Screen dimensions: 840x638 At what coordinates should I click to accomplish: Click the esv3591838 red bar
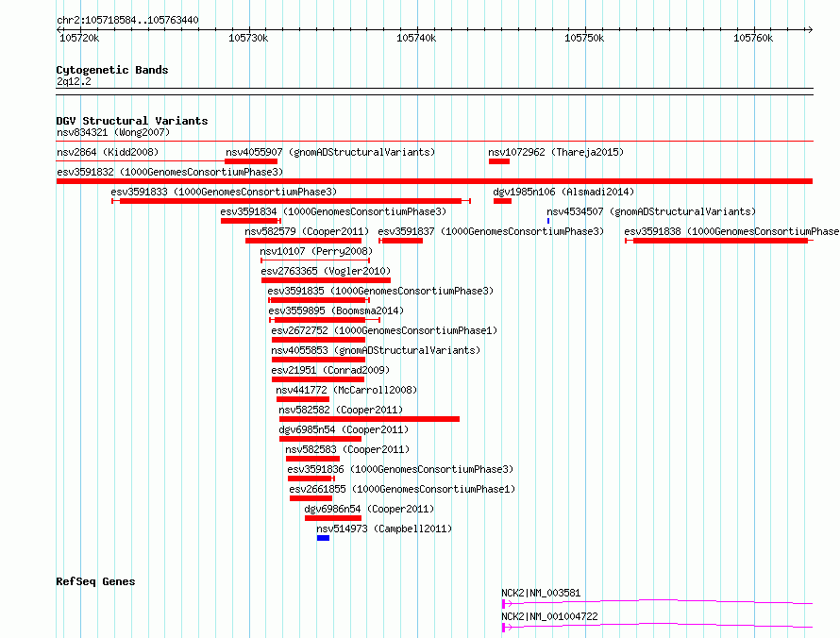coord(720,241)
